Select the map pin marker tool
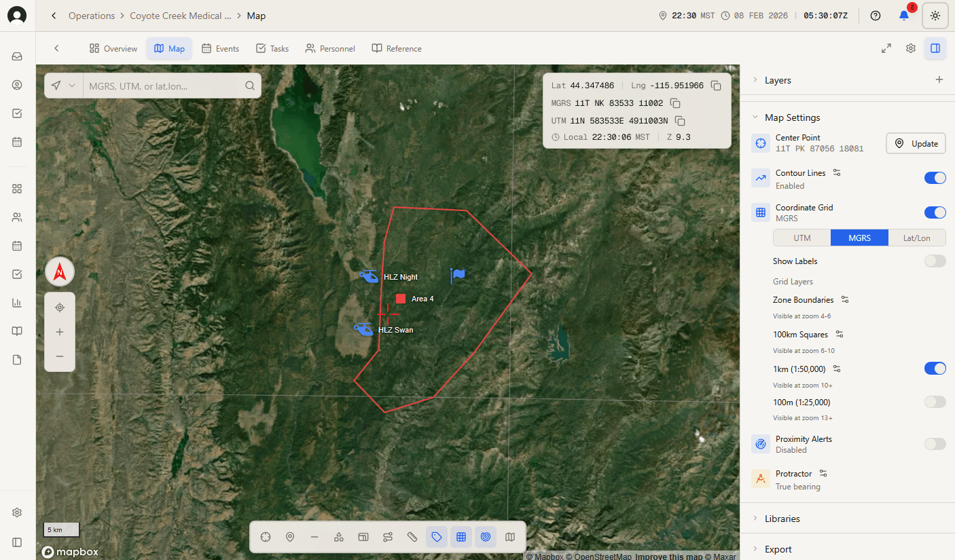Screen dimensions: 955x560 click(x=290, y=537)
